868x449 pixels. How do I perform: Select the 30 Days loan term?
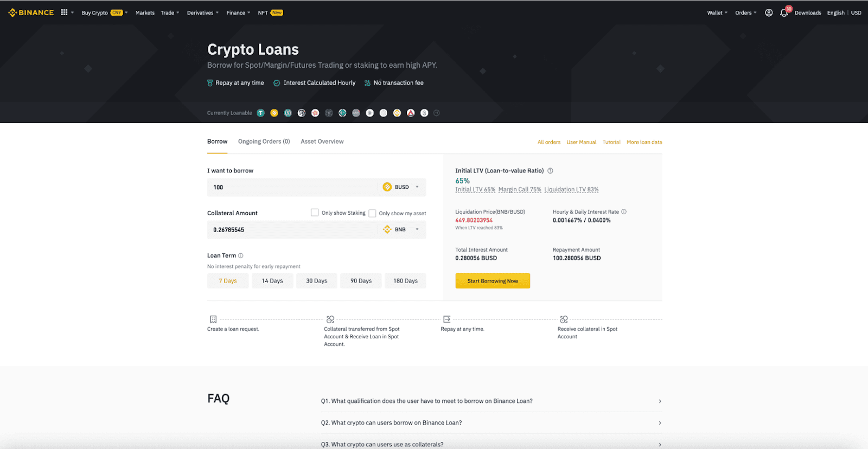click(316, 281)
